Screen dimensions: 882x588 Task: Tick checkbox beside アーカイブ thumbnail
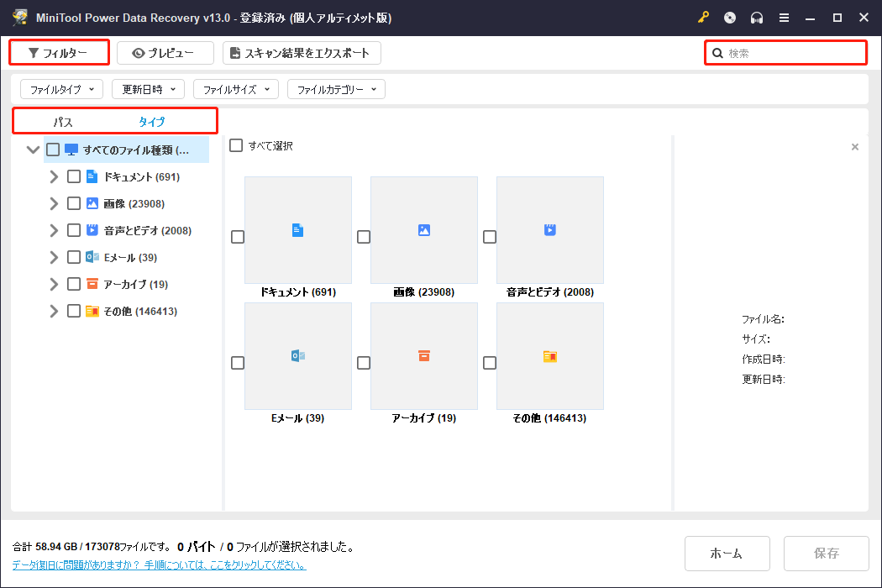364,363
